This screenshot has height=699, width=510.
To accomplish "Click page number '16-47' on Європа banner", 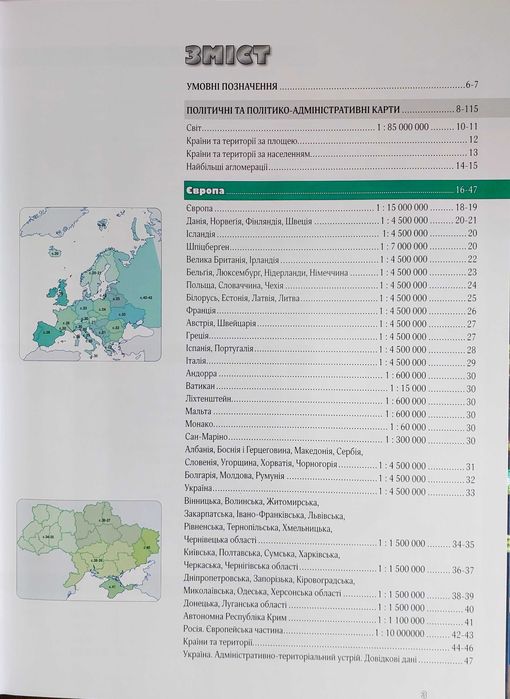I will point(466,190).
